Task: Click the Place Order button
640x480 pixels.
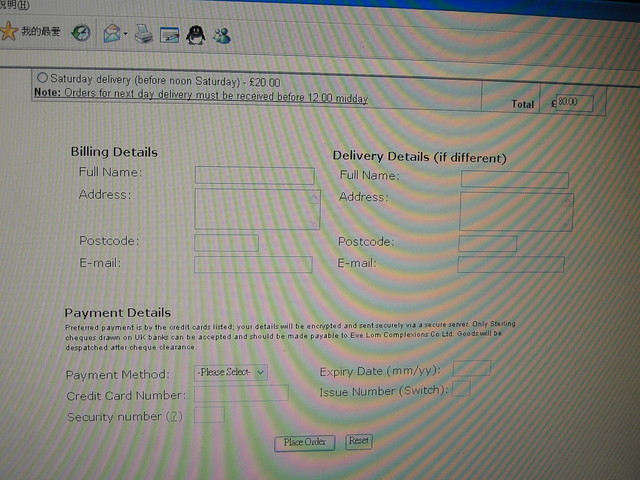Action: coord(304,443)
